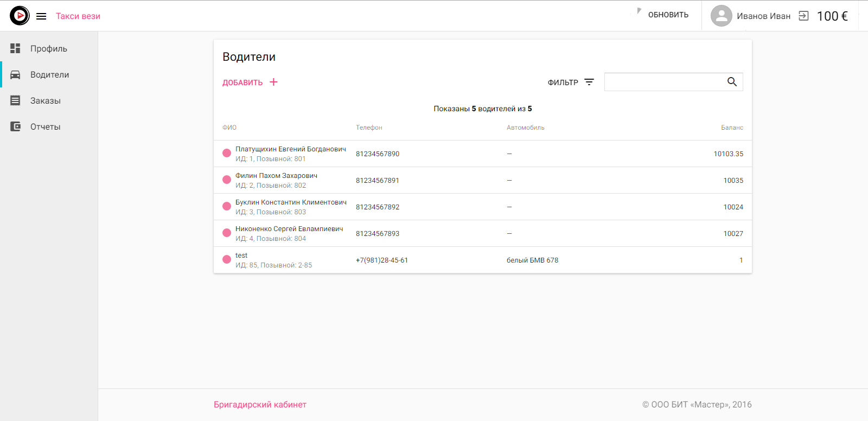Image resolution: width=868 pixels, height=421 pixels.
Task: Click the plus icon next to ДОБАВИТЬ
Action: click(273, 82)
